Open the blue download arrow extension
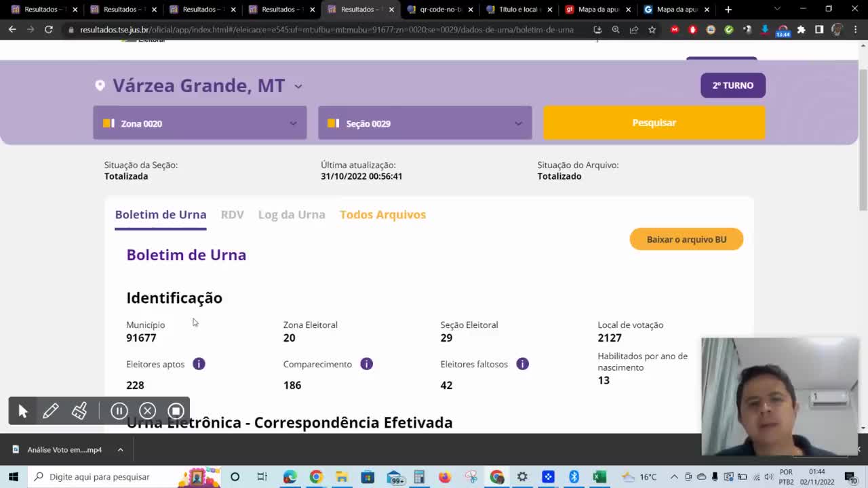Viewport: 868px width, 488px height. click(765, 30)
